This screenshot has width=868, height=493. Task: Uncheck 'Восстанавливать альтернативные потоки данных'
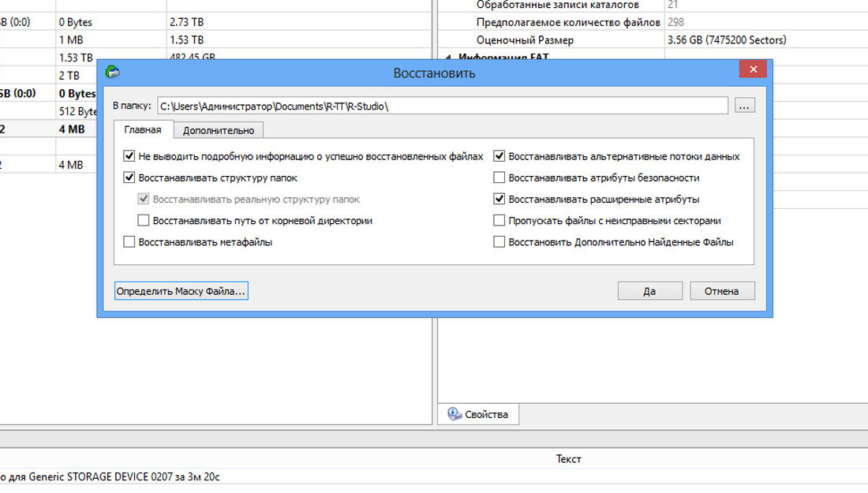[x=499, y=157]
